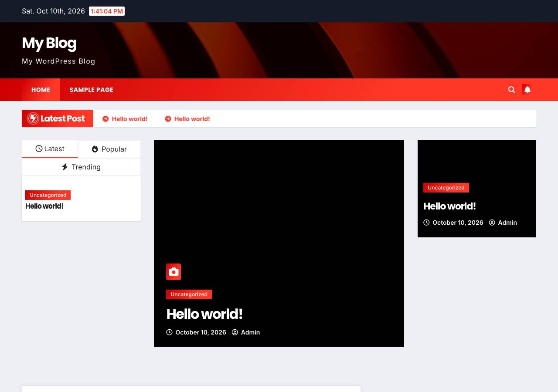Viewport: 558px width, 392px height.
Task: Click the 1:41:04 PM clock badge
Action: pyautogui.click(x=107, y=11)
